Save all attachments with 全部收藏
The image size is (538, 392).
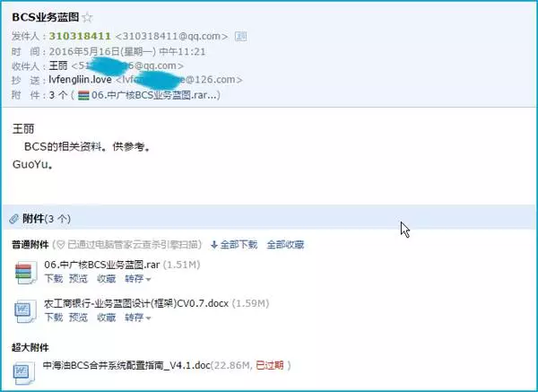pyautogui.click(x=285, y=245)
